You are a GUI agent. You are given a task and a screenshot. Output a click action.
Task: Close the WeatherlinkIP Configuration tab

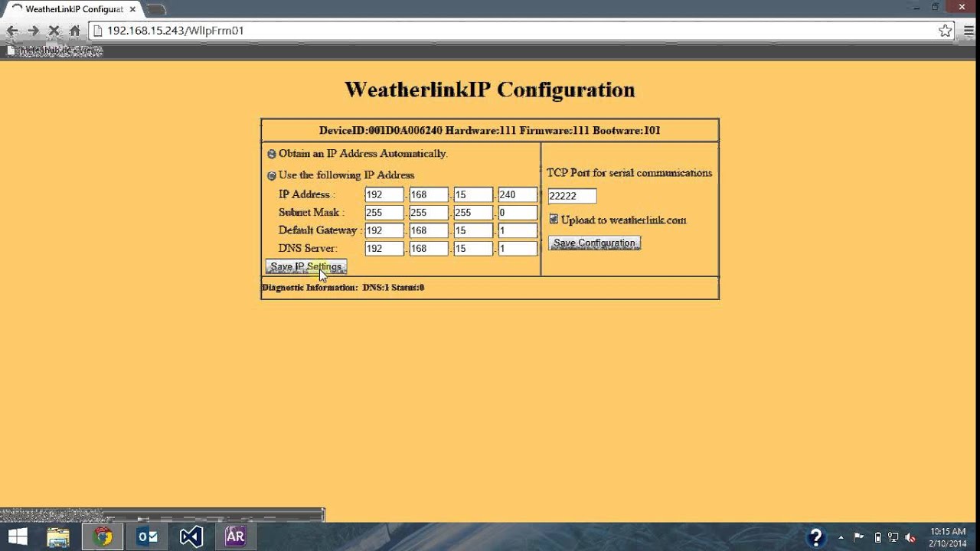[x=132, y=9]
